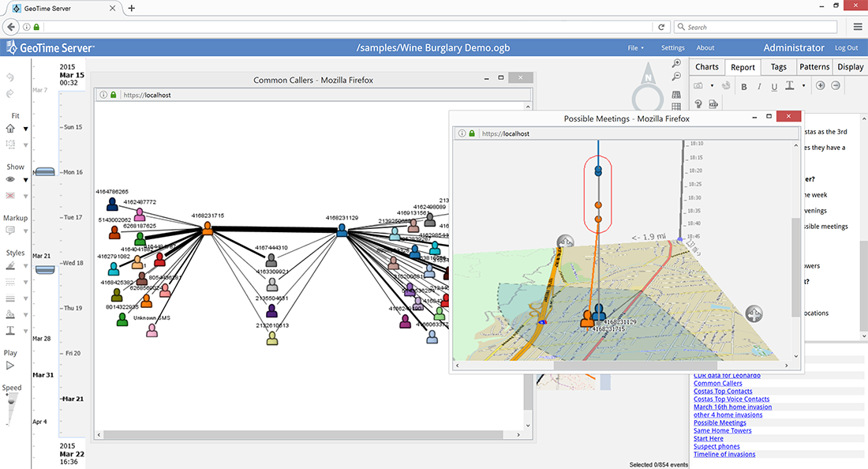Viewport: 868px width, 469px height.
Task: Open the browser hamburger menu
Action: (x=858, y=27)
